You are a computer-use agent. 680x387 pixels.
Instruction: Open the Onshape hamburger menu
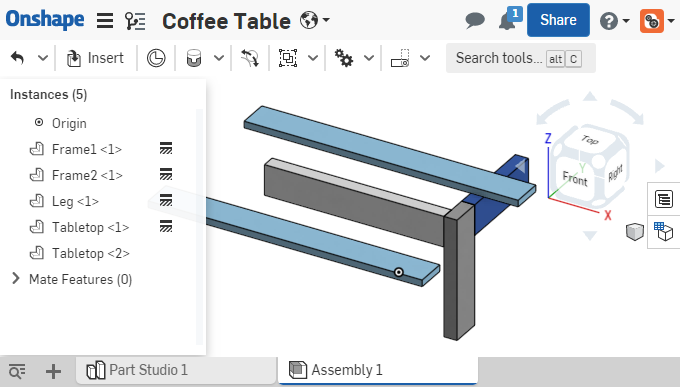105,20
